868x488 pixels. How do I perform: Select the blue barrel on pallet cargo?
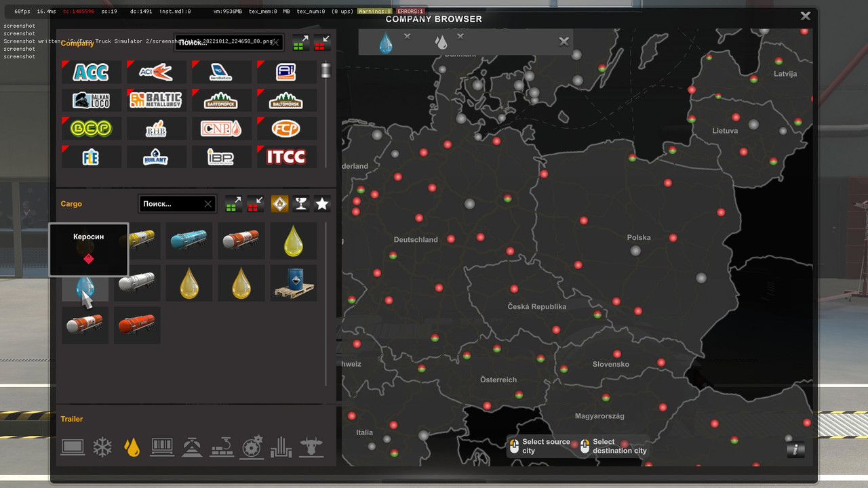[294, 283]
